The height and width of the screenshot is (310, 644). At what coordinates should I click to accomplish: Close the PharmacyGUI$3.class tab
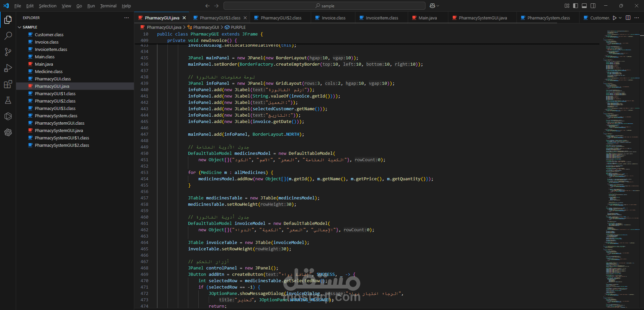tap(245, 18)
